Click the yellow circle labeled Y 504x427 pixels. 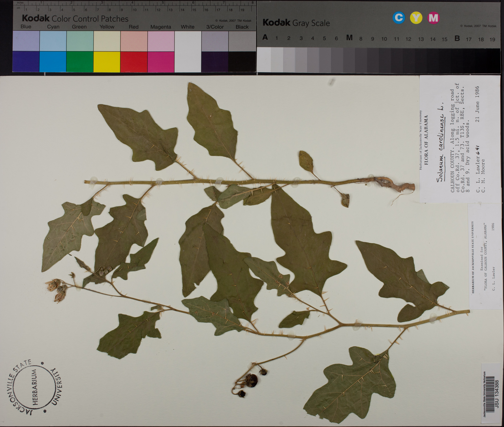pyautogui.click(x=416, y=18)
